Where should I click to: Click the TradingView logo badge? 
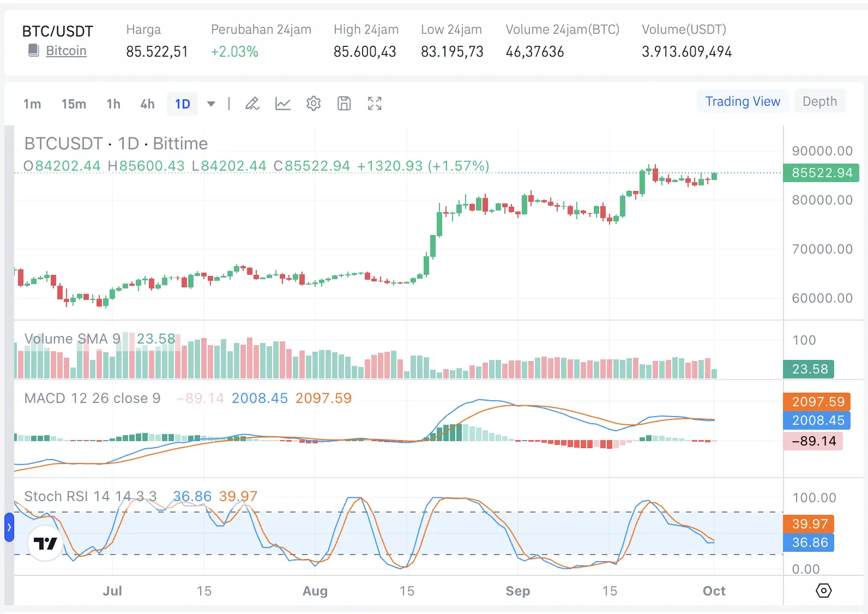pos(45,543)
